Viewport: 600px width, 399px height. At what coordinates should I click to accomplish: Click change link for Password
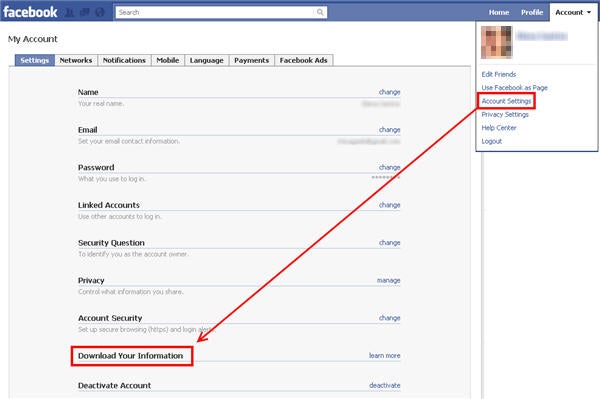click(x=389, y=167)
